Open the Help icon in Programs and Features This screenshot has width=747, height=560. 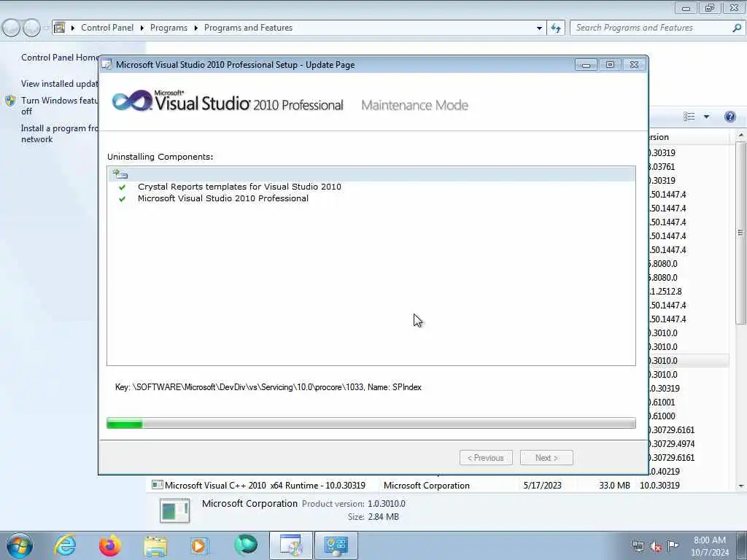click(729, 117)
